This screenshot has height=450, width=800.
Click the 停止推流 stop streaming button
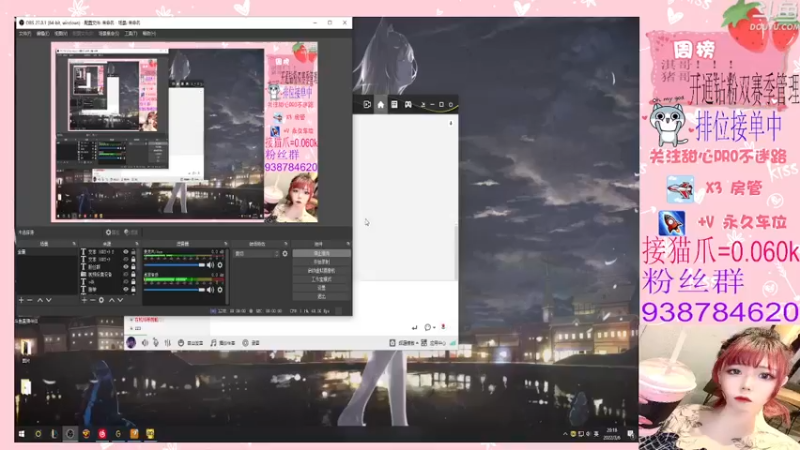[321, 253]
